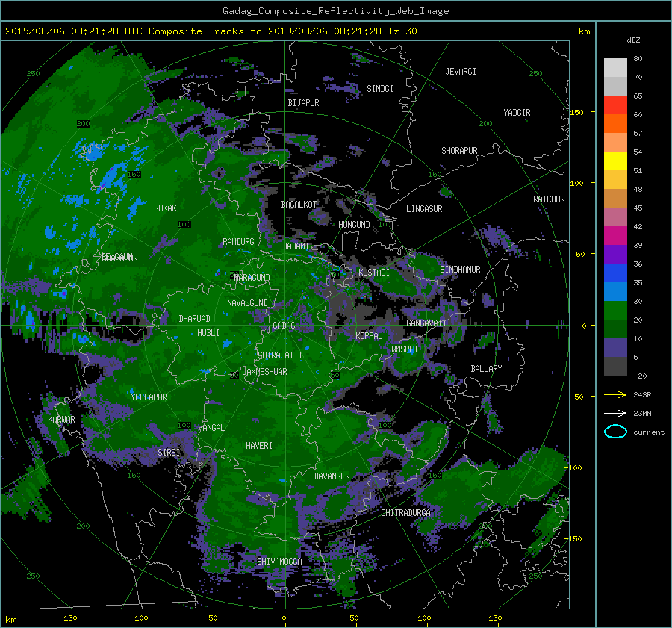This screenshot has height=628, width=672.
Task: Select the dark grey 5 to -20 swatch
Action: (x=615, y=367)
